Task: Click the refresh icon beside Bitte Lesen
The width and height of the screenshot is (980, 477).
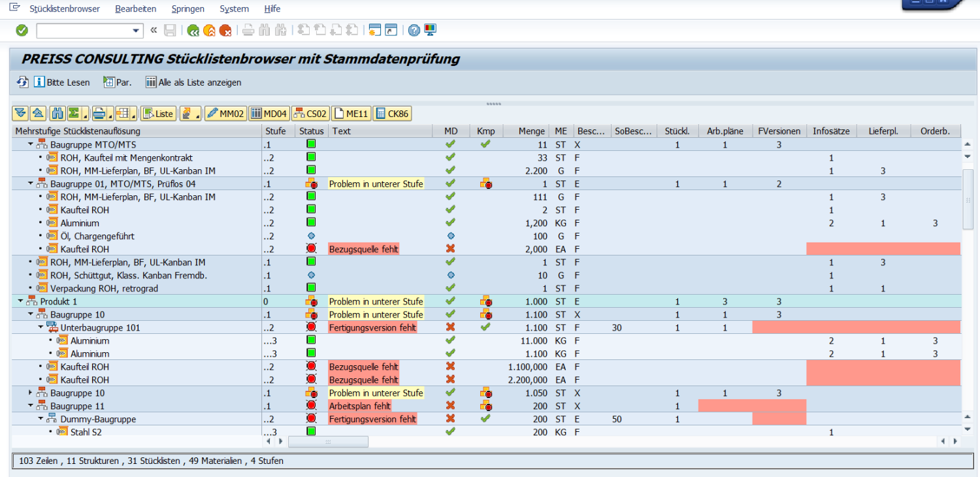Action: click(x=23, y=82)
